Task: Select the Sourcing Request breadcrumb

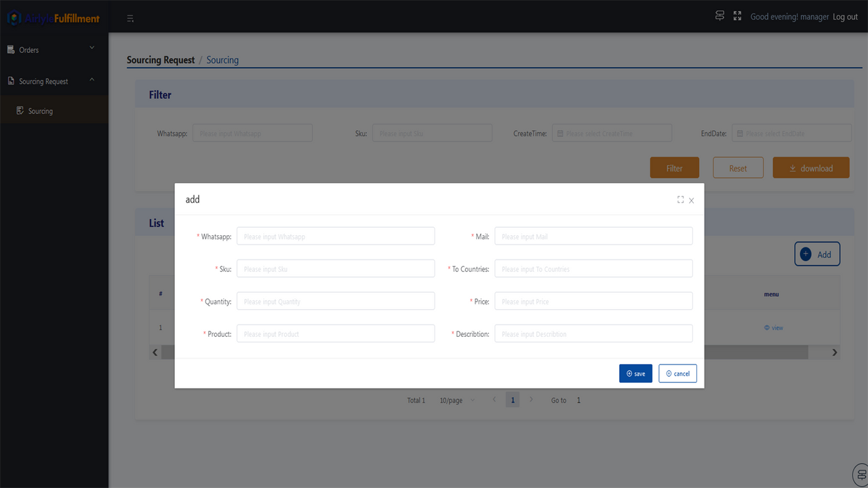Action: click(x=161, y=60)
